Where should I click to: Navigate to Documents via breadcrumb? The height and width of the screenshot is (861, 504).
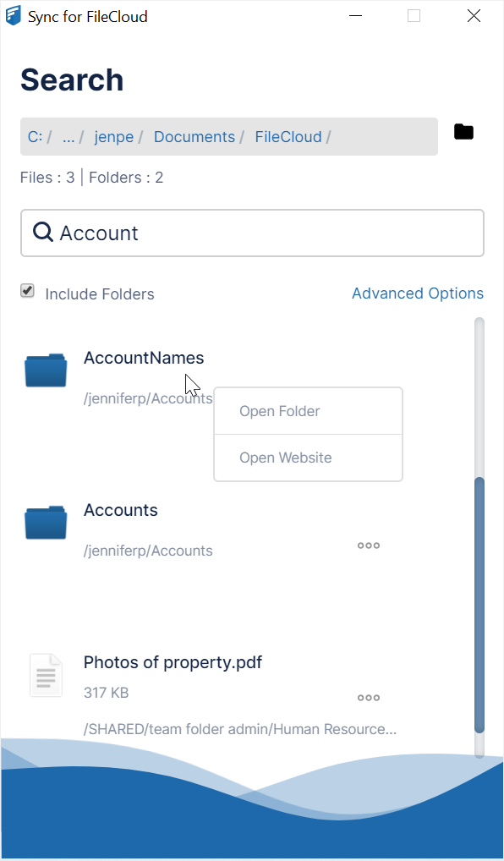[x=194, y=136]
